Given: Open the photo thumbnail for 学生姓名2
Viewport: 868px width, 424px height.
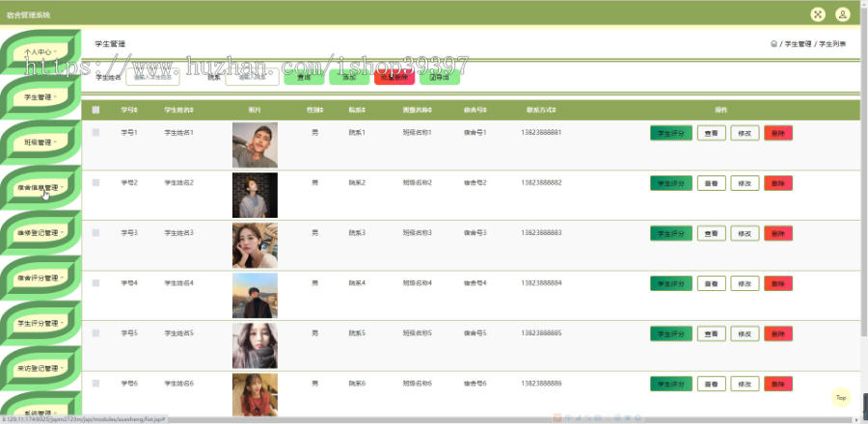Looking at the screenshot, I should pos(255,196).
